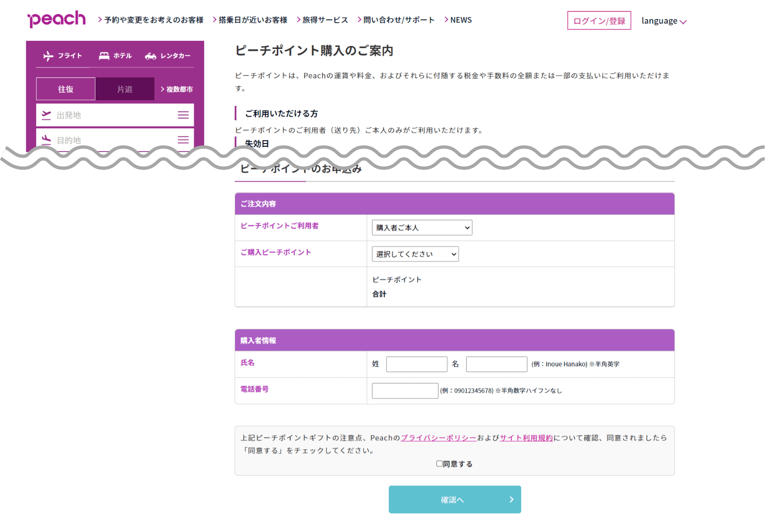
Task: Click the takeoff plane icon in 出発地
Action: 46,115
